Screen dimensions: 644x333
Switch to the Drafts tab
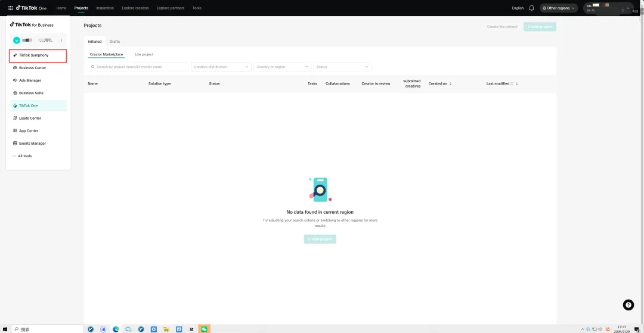pyautogui.click(x=114, y=42)
